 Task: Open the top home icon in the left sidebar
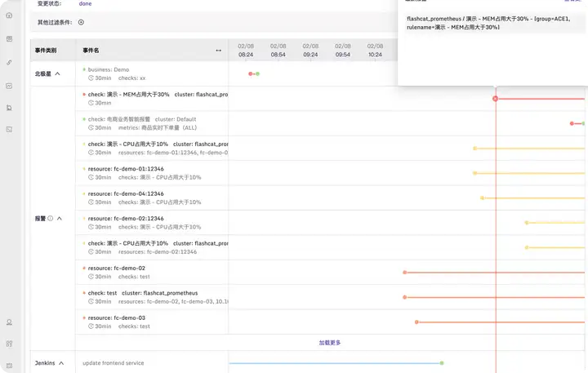click(x=9, y=16)
